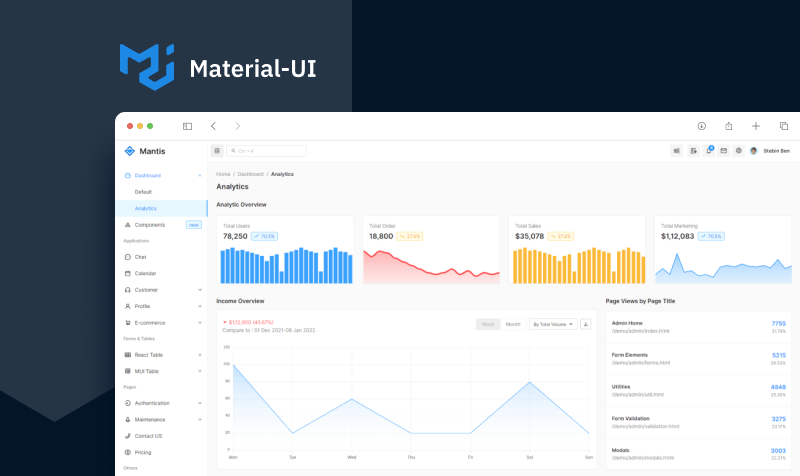Viewport: 800px width, 476px height.
Task: Toggle the browser sidebar panel
Action: 187,126
